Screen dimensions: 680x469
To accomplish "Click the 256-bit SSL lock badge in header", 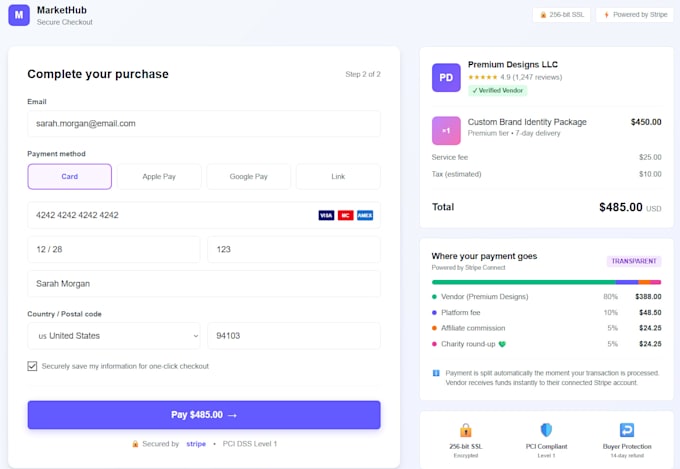I will pos(561,15).
